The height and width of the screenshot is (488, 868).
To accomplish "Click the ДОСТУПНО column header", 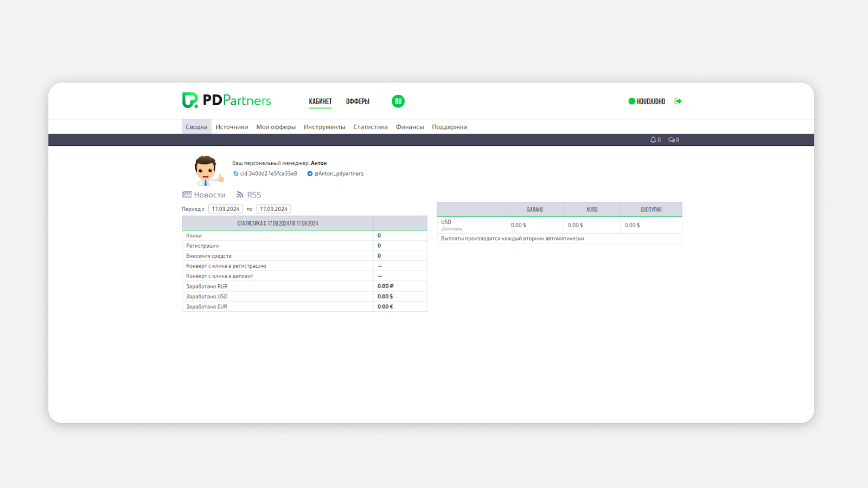I will tap(651, 209).
